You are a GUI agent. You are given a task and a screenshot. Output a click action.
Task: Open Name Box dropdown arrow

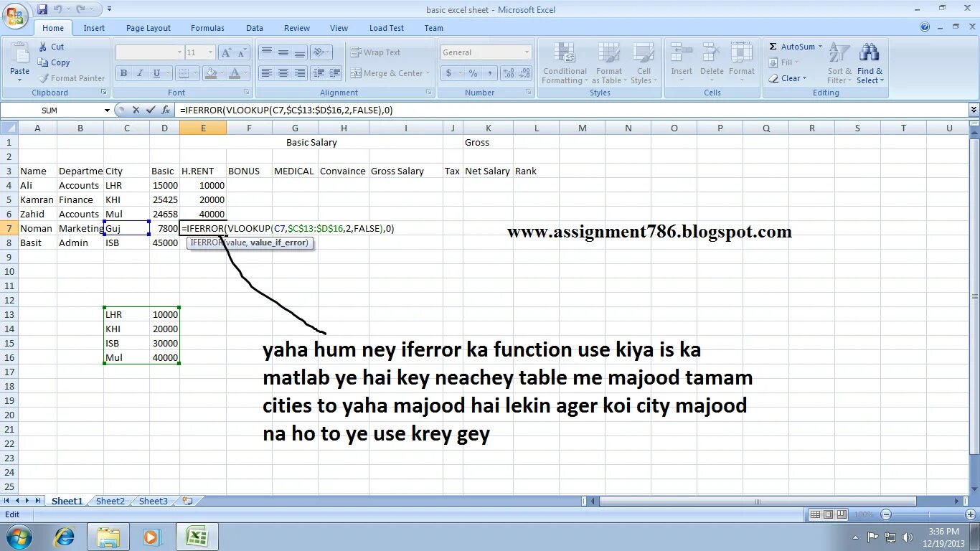point(108,110)
